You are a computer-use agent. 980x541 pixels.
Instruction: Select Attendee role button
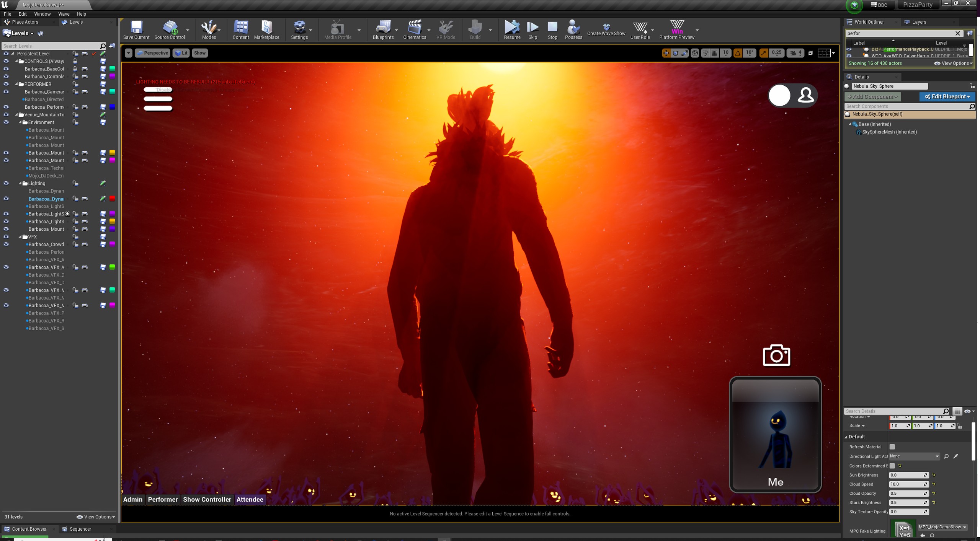pyautogui.click(x=250, y=500)
